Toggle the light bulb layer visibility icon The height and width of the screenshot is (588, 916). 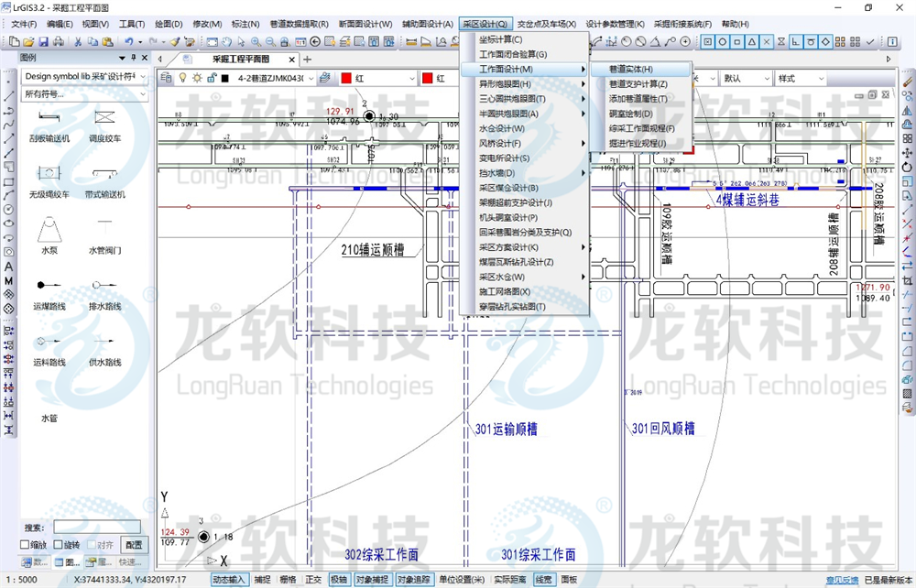[x=184, y=77]
